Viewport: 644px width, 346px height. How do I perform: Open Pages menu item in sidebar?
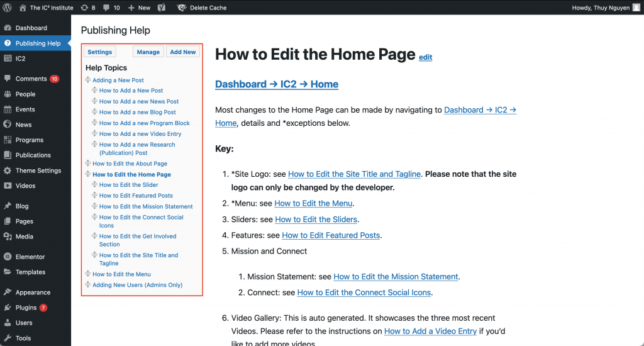35,221
